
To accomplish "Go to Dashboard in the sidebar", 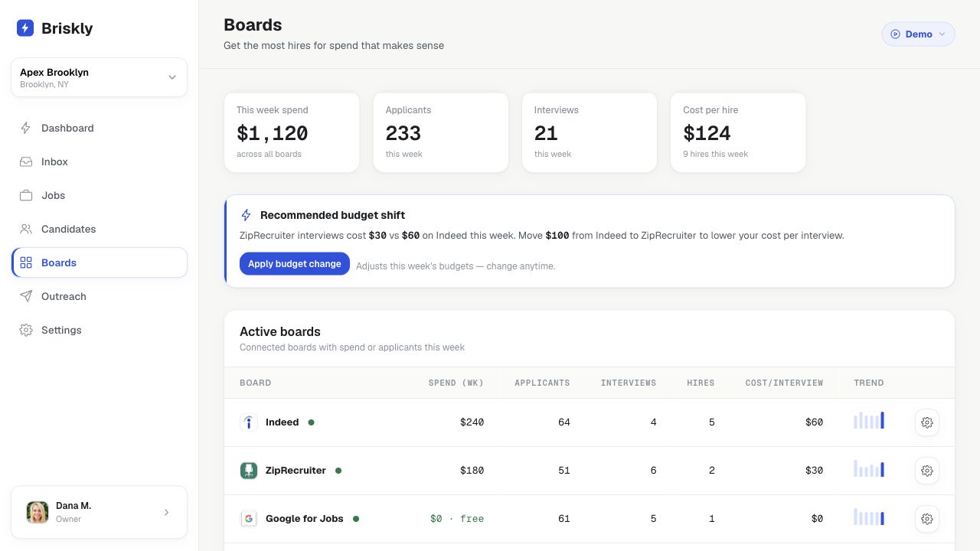I will (99, 128).
